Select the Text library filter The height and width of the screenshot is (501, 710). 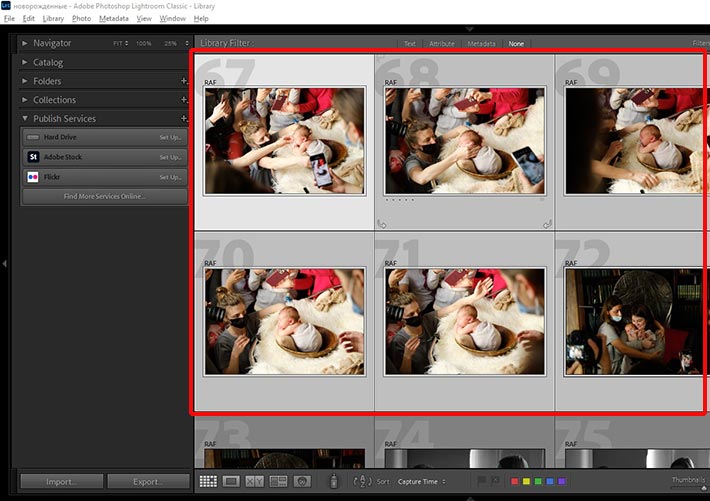(x=410, y=44)
